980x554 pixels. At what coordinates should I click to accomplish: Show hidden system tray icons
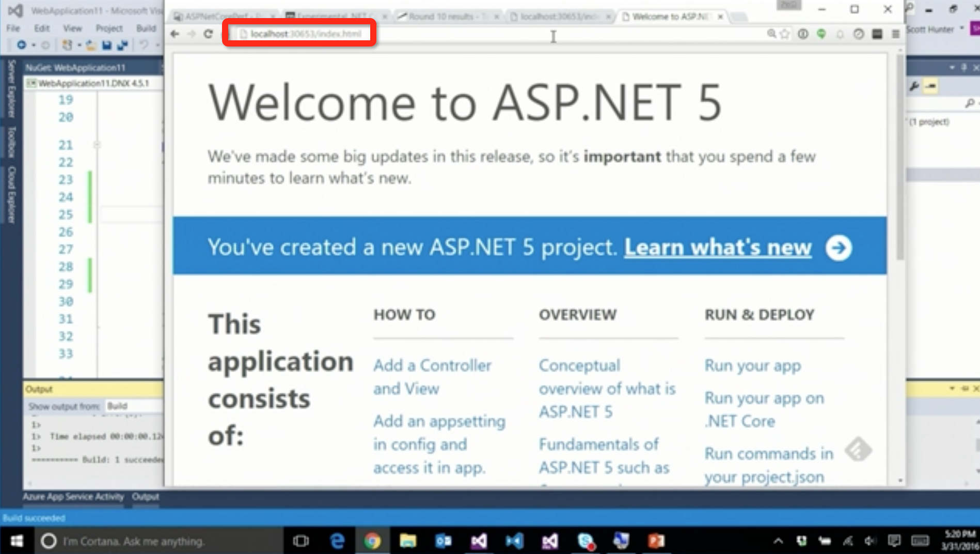click(778, 541)
